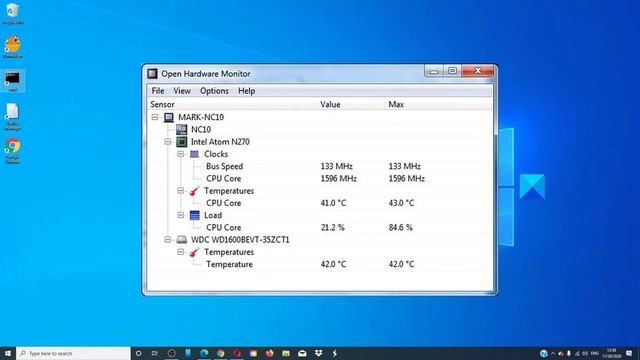Launch Chrome from the taskbar
The width and height of the screenshot is (640, 360).
tap(220, 353)
